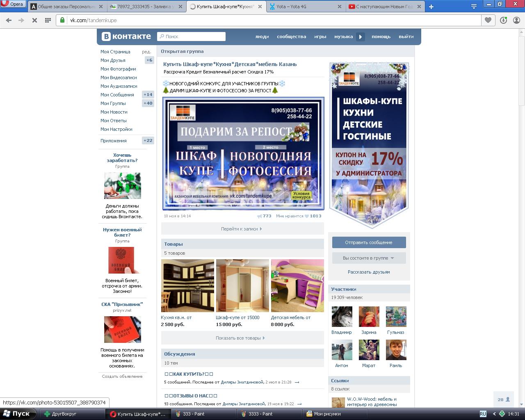Viewport: 525px width, 420px height.
Task: Go forward with the browser forward arrow
Action: (x=21, y=20)
